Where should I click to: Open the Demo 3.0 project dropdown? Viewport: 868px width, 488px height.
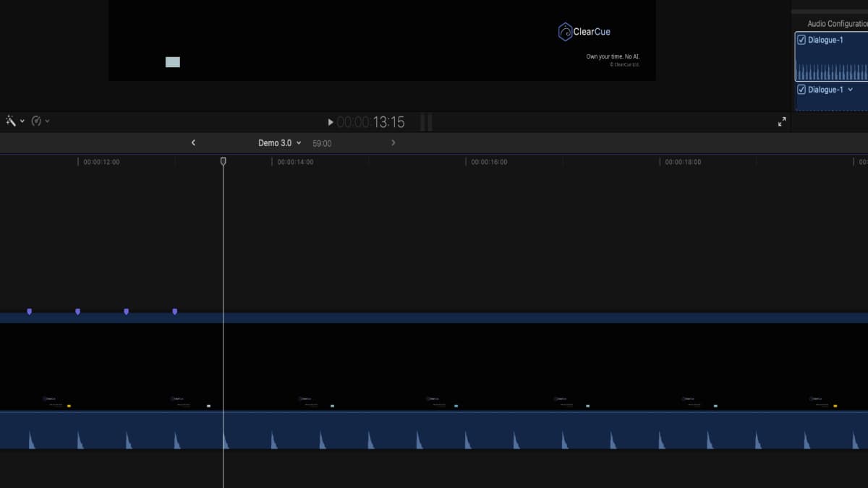click(298, 142)
